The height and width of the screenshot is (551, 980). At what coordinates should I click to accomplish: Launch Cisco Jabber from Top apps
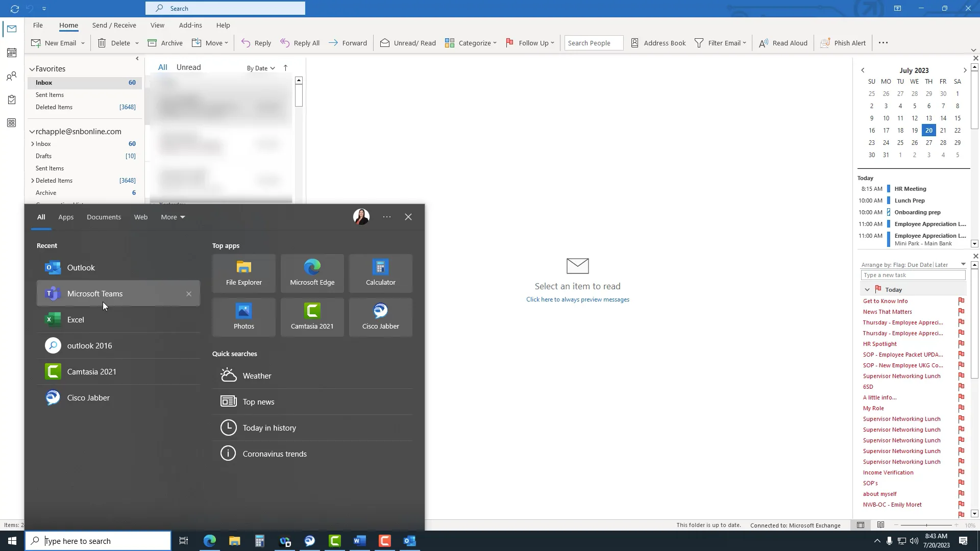[380, 317]
